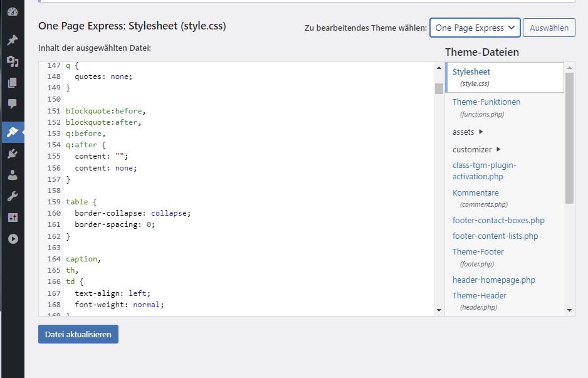Click the code editor scroll down arrow

439,310
